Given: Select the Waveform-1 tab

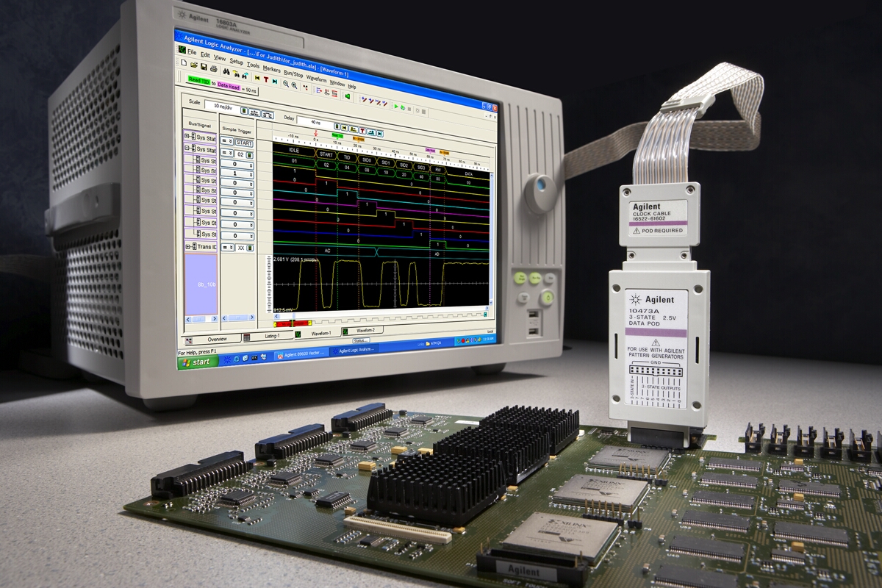Looking at the screenshot, I should pos(316,334).
